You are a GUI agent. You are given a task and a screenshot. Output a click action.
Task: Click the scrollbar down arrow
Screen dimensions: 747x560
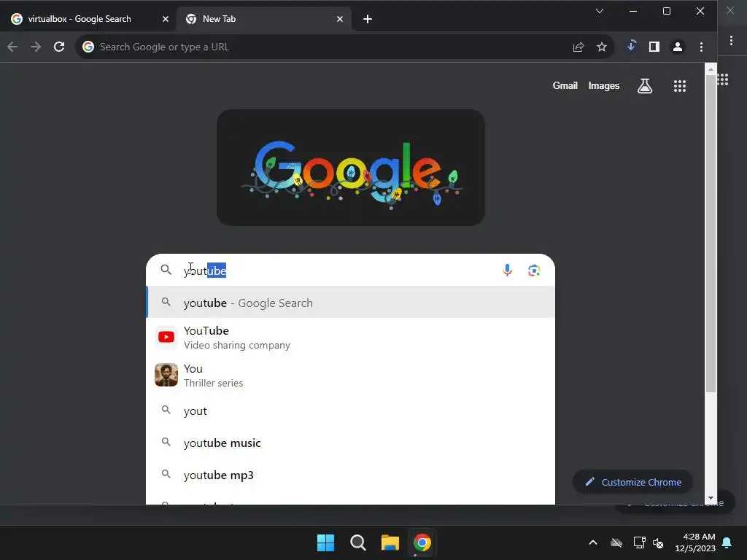[x=711, y=498]
